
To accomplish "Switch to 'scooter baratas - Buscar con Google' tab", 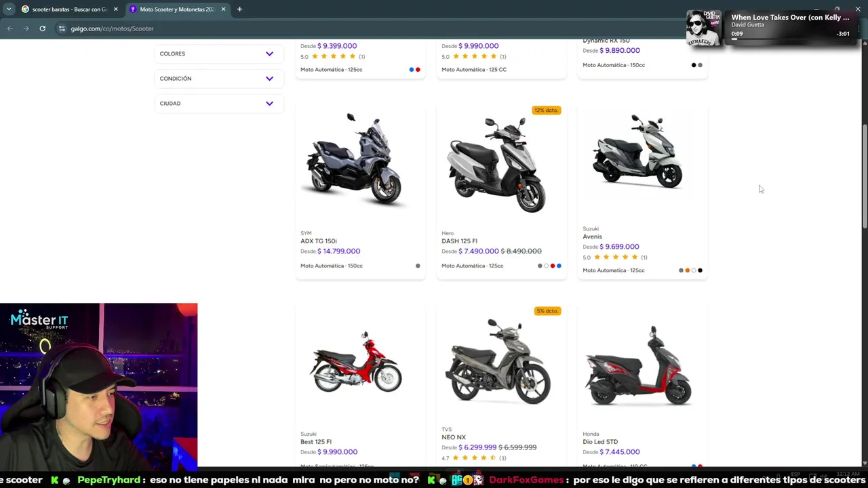I will pyautogui.click(x=69, y=9).
